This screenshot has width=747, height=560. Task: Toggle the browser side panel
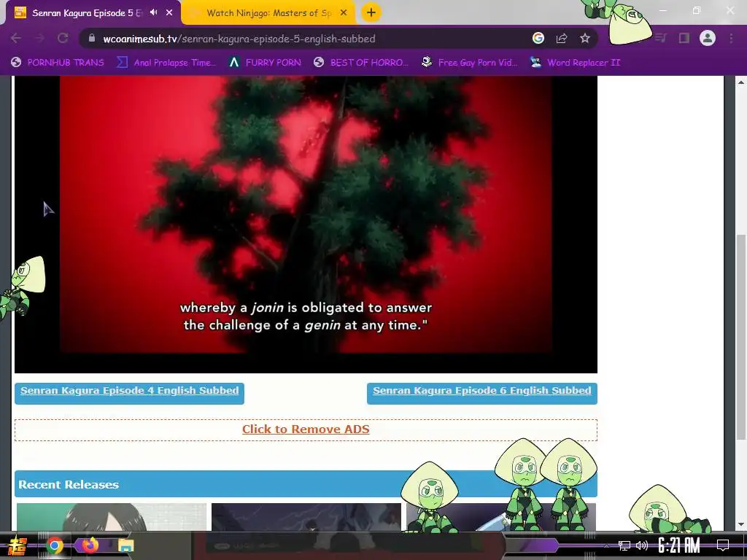click(x=684, y=38)
